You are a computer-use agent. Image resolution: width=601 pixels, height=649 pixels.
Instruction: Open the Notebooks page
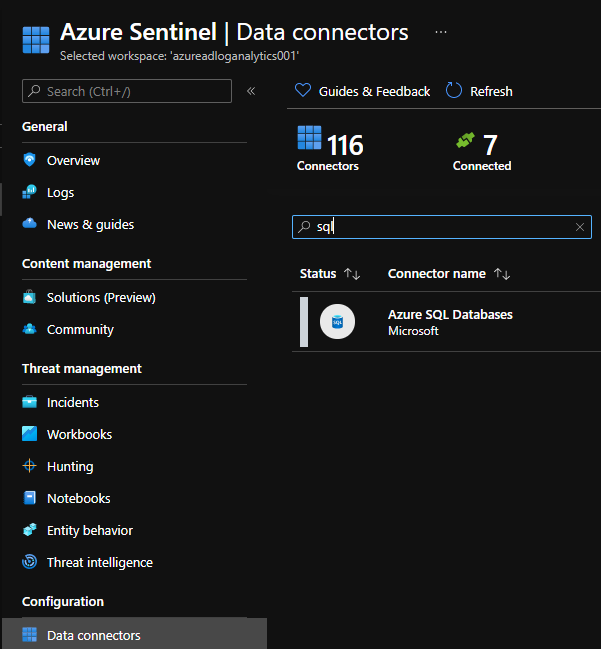click(x=78, y=498)
